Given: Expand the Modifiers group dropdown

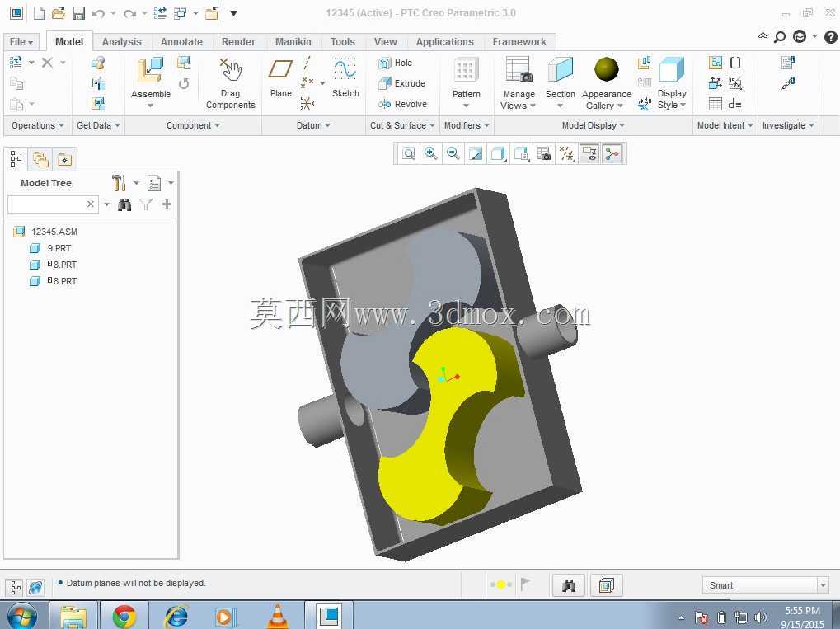Looking at the screenshot, I should coord(467,125).
